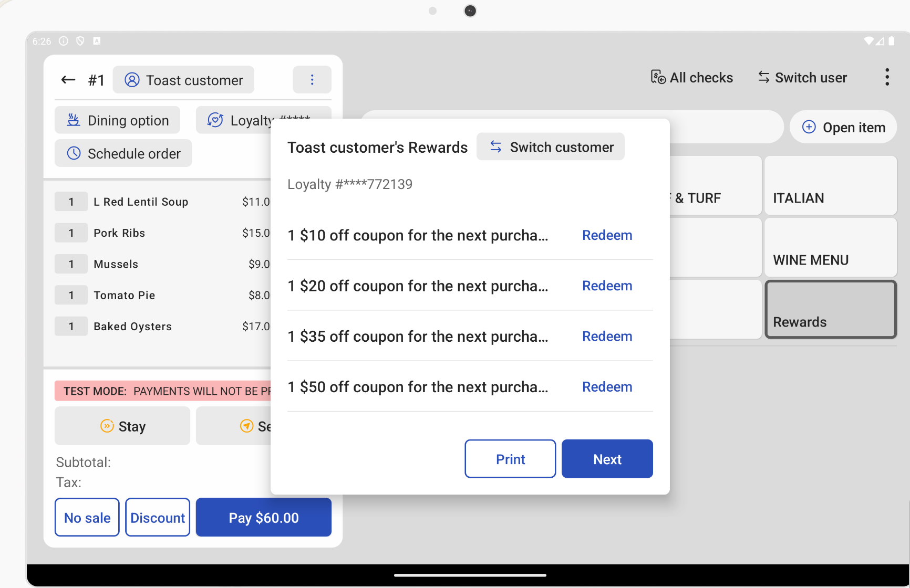This screenshot has width=910, height=588.
Task: Redeem the $20 off coupon
Action: [x=607, y=286]
